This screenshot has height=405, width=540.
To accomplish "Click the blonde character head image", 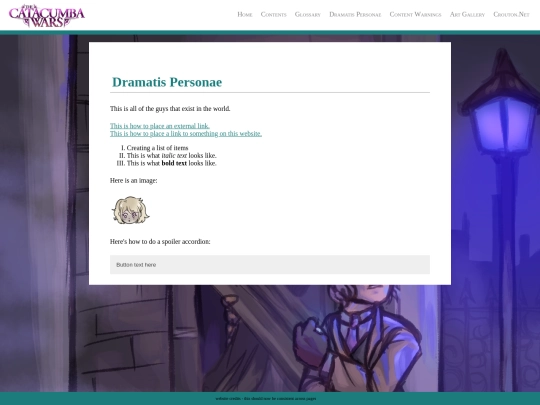I will [131, 210].
